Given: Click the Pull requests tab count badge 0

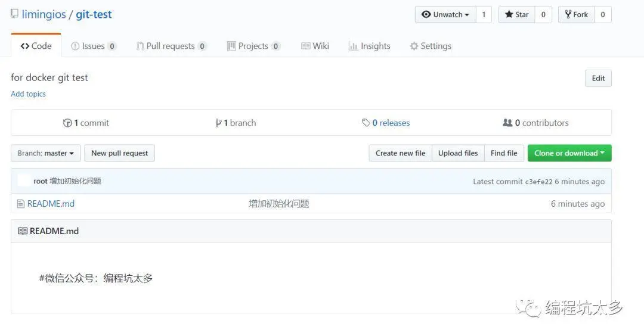Looking at the screenshot, I should point(202,46).
